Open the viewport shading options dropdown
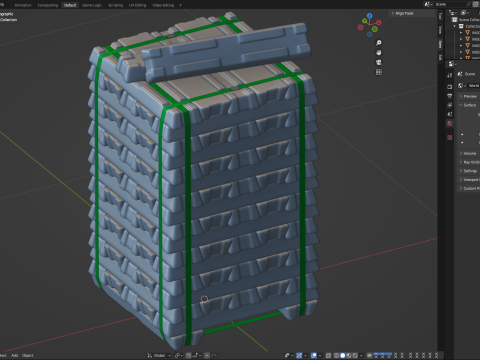The width and height of the screenshot is (480, 360). [361, 355]
